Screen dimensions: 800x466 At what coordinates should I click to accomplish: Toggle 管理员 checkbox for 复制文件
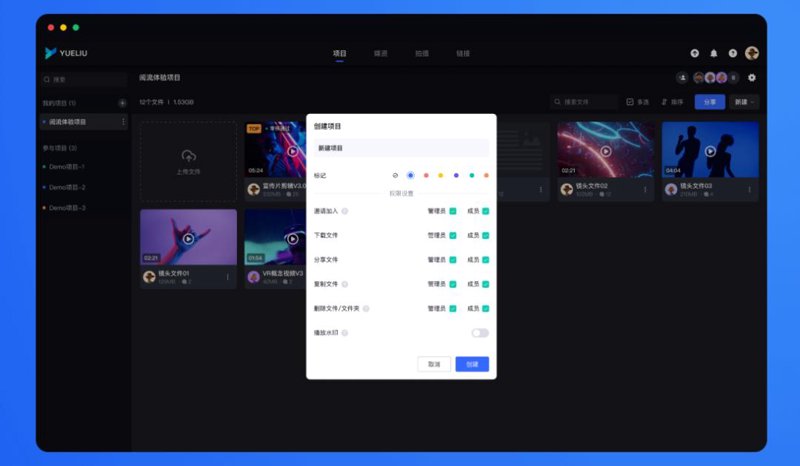click(453, 284)
